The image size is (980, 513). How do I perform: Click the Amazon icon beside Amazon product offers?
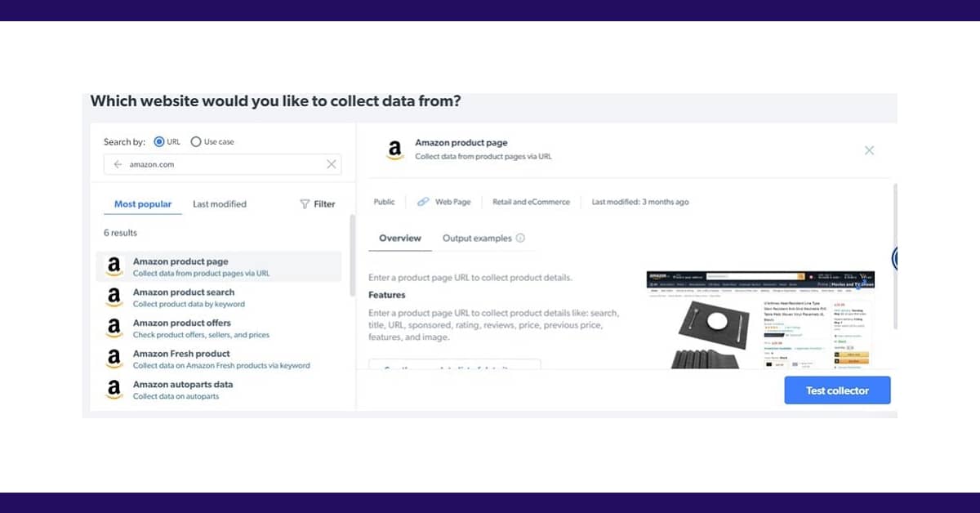[114, 328]
